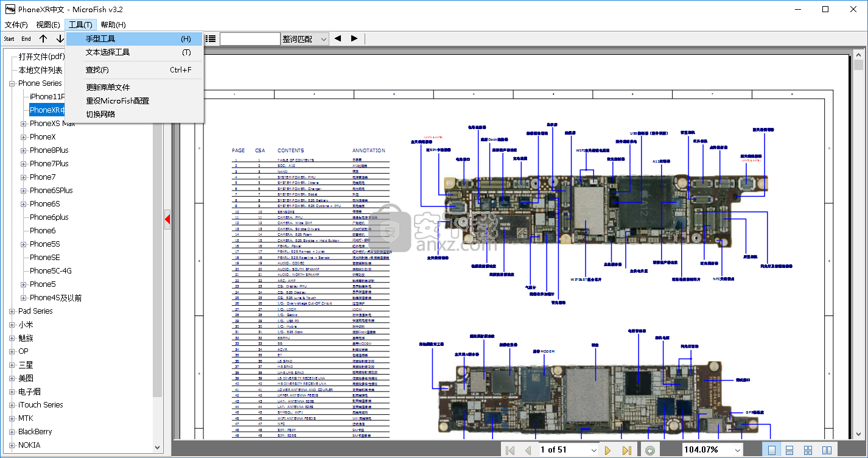
Task: Go to first page button
Action: coord(511,450)
